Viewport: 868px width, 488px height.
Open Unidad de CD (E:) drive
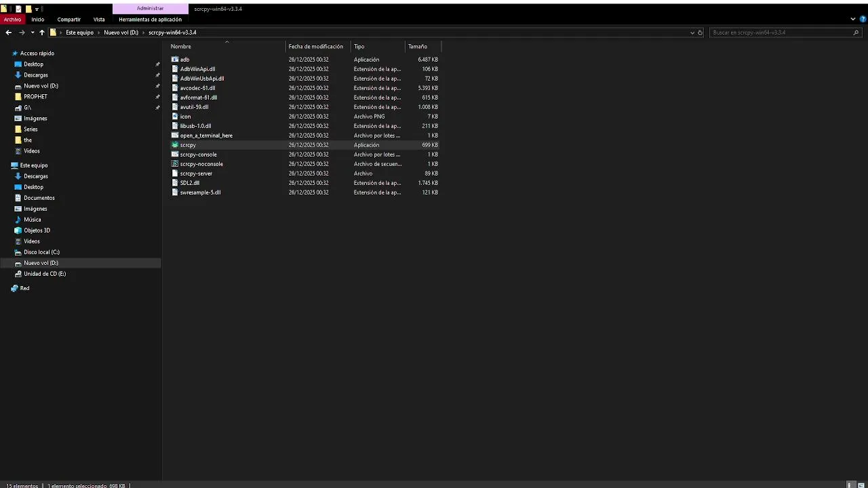pyautogui.click(x=45, y=274)
